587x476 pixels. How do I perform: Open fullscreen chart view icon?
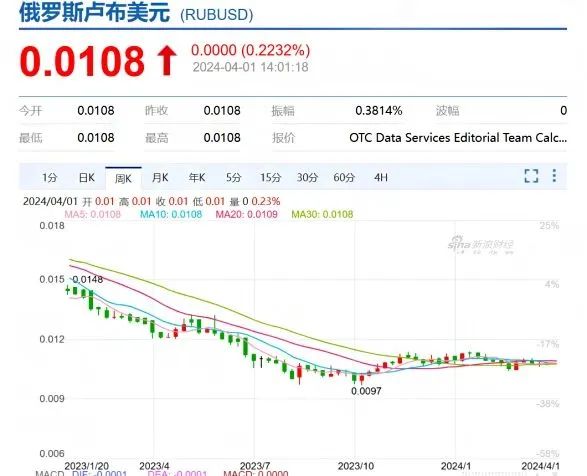tap(531, 176)
